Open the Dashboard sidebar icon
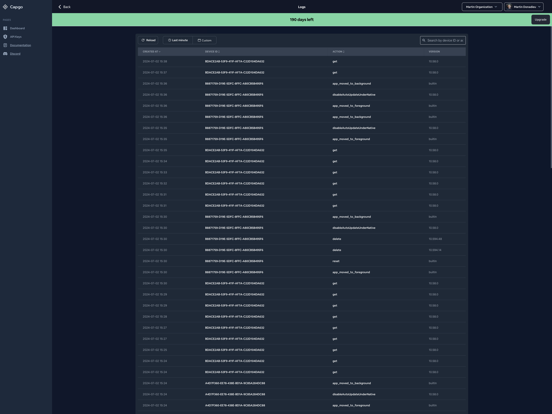Screen dimensions: 552x414 pyautogui.click(x=5, y=28)
